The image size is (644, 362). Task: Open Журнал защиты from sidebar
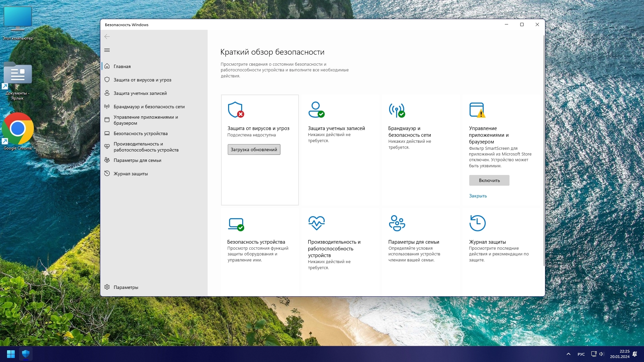pyautogui.click(x=131, y=173)
